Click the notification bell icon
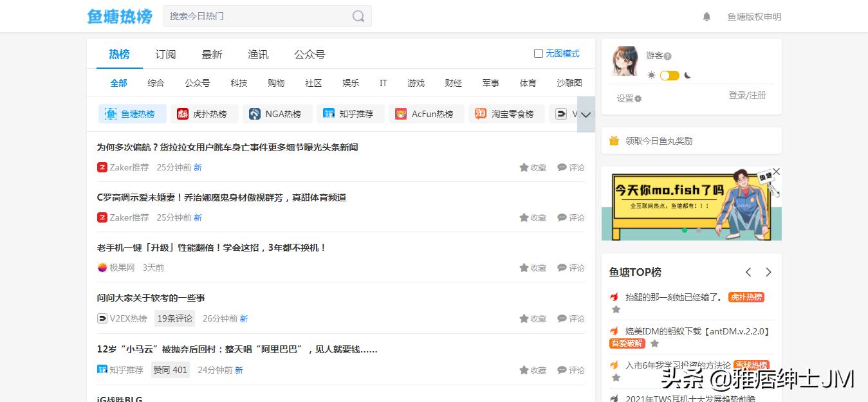868x402 pixels. coord(706,17)
